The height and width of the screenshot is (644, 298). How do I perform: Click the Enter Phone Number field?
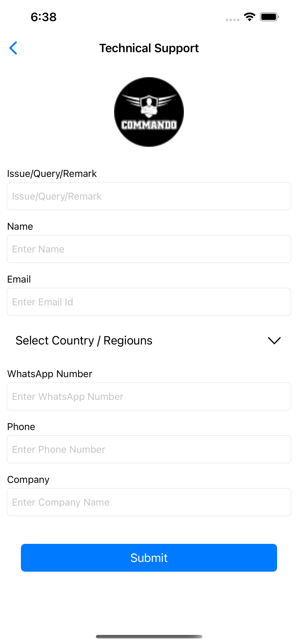(149, 449)
